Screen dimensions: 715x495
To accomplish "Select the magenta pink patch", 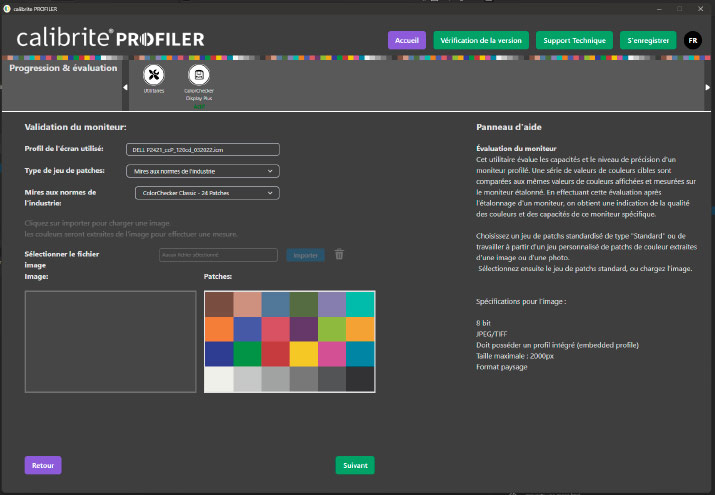I will point(332,354).
